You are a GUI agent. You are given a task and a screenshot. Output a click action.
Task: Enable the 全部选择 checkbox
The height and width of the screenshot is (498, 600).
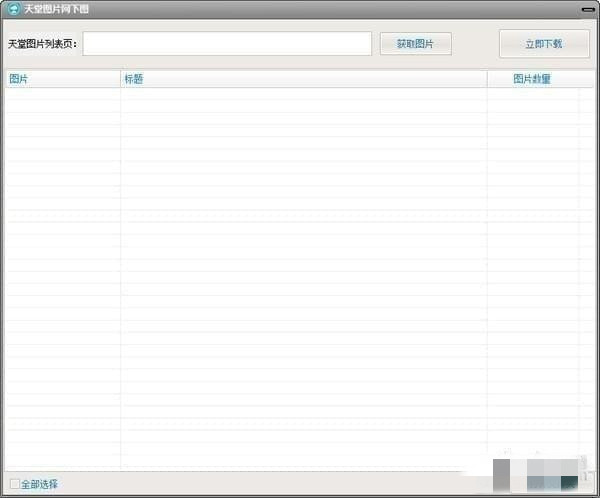pos(14,484)
